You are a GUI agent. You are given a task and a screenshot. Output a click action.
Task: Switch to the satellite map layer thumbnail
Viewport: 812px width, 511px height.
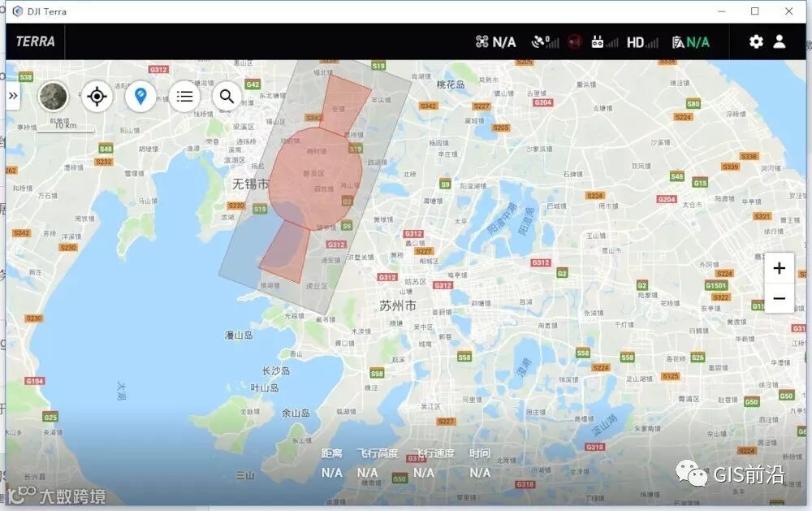click(x=53, y=97)
